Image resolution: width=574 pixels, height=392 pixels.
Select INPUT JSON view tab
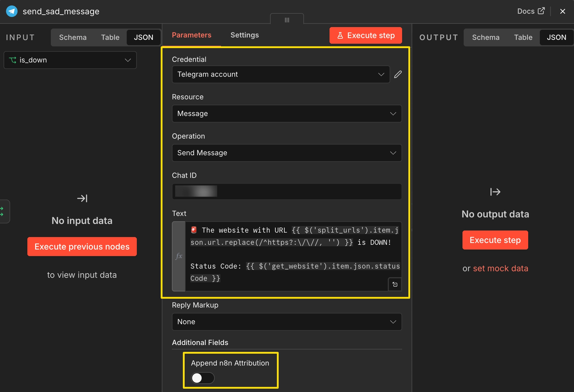143,37
